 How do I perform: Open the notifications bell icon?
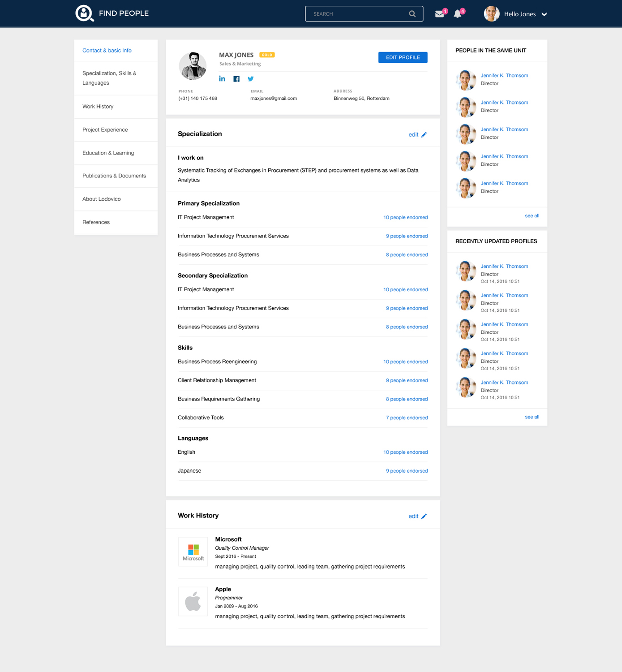457,14
